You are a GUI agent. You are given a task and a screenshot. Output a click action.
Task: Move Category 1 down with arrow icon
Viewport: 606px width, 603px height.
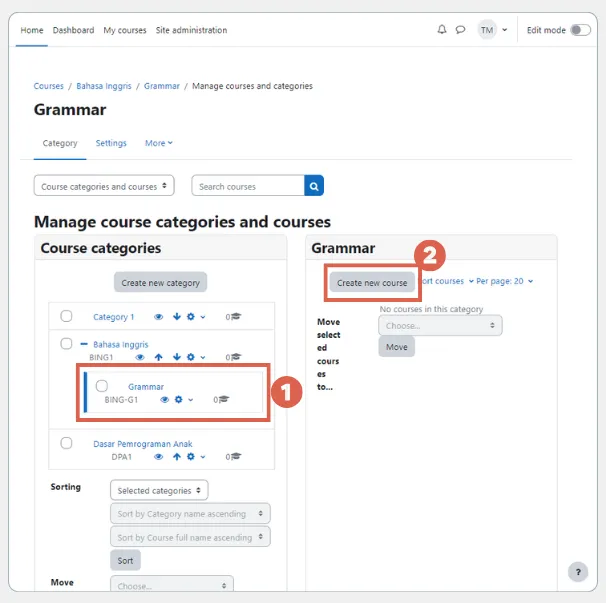pyautogui.click(x=177, y=317)
